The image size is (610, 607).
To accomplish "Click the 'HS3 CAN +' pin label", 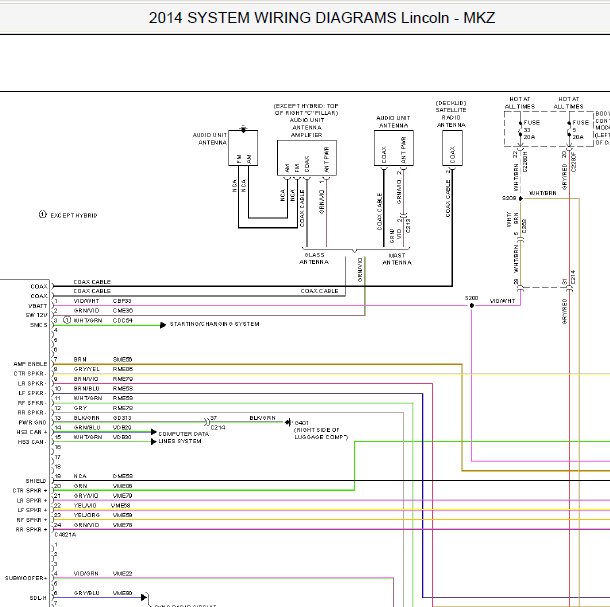I will tap(32, 432).
